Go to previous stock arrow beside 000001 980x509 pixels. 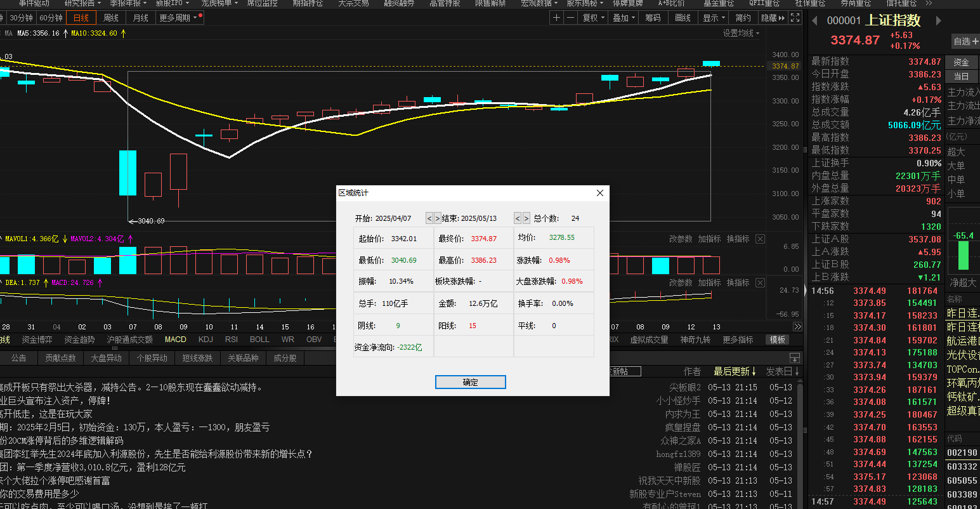click(x=814, y=21)
